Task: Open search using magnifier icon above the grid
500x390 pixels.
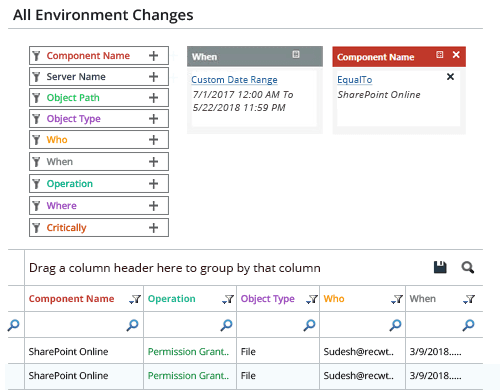Action: click(468, 267)
